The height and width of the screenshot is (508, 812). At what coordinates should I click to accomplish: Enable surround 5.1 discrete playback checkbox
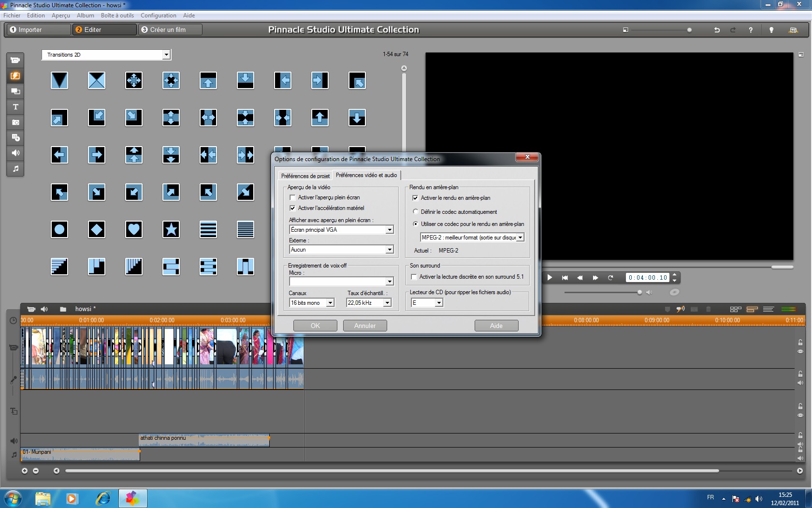pos(414,277)
